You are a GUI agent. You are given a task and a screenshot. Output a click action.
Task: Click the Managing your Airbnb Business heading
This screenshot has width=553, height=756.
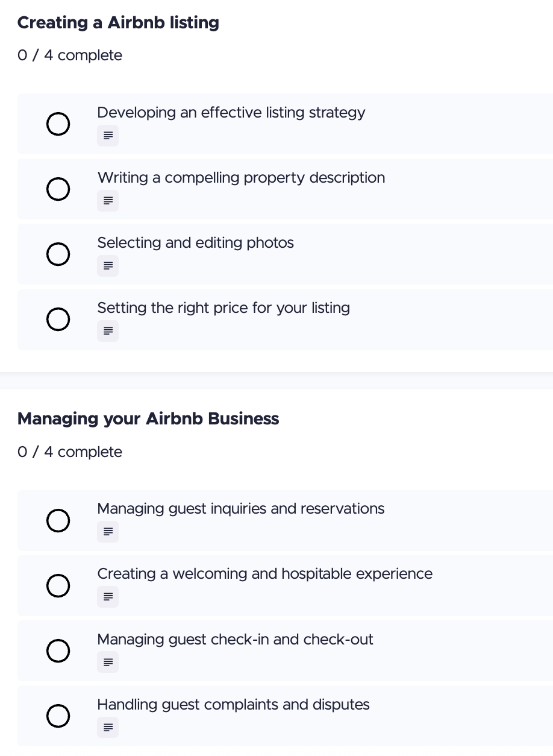pyautogui.click(x=148, y=419)
